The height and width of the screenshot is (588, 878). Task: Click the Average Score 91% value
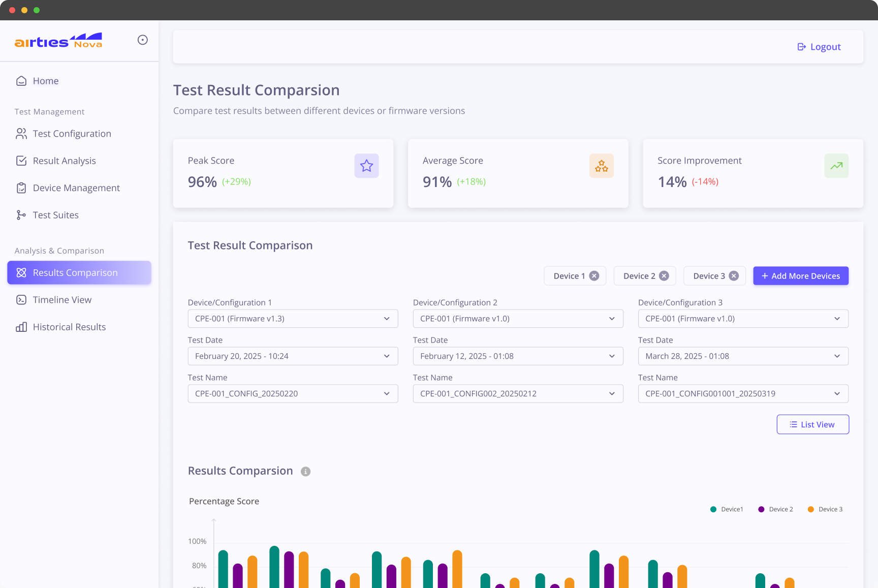[437, 182]
